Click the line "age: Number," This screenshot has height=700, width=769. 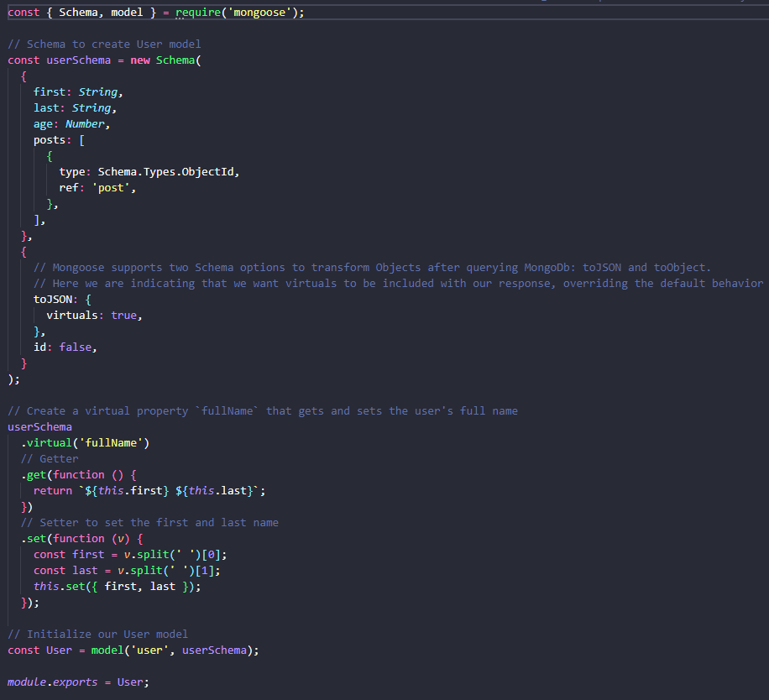pyautogui.click(x=71, y=124)
